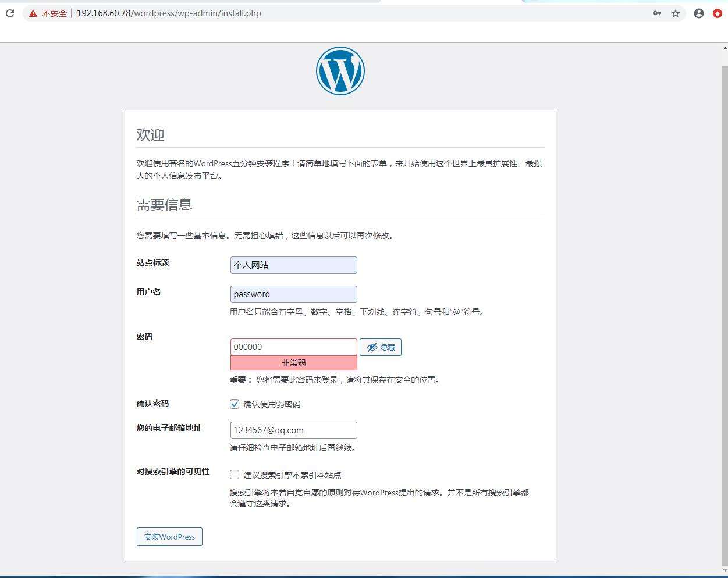Uncheck the 确认使用弱密码 checkbox
The height and width of the screenshot is (578, 728).
click(235, 404)
